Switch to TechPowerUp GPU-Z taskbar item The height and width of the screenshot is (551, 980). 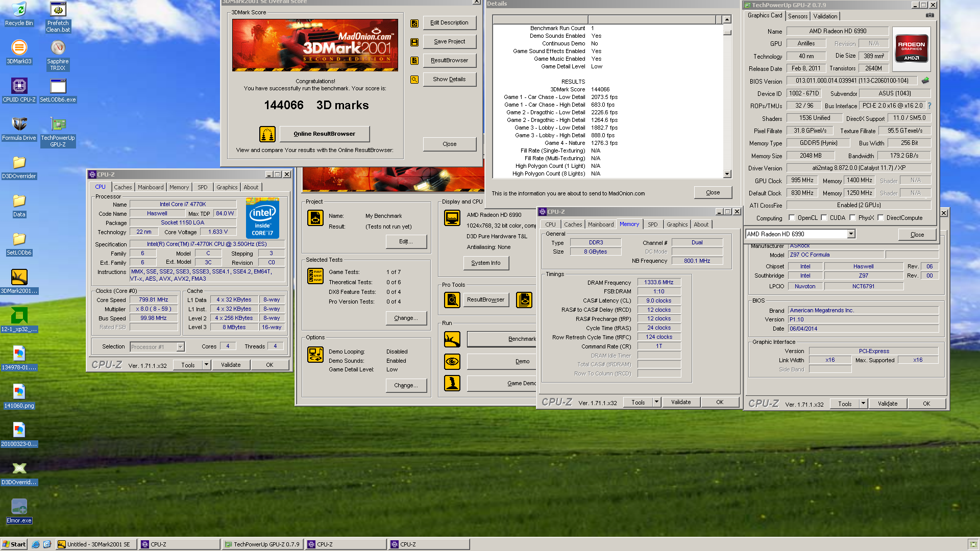point(263,544)
